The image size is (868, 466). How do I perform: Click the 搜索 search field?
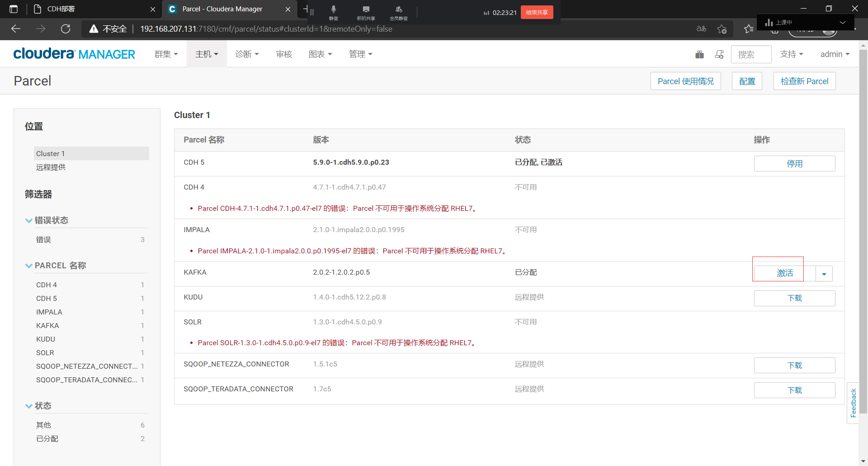751,54
